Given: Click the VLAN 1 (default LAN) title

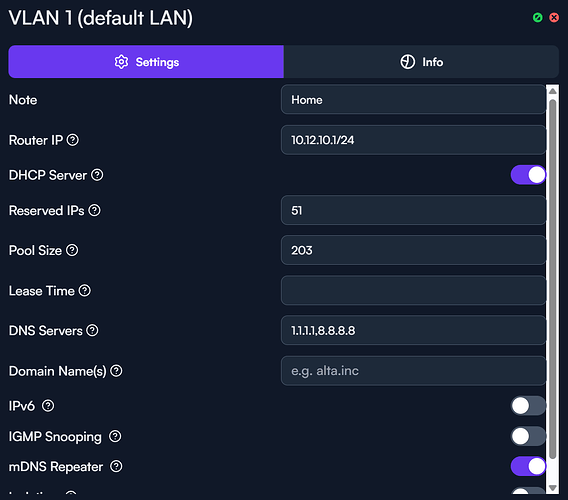Looking at the screenshot, I should pyautogui.click(x=101, y=18).
